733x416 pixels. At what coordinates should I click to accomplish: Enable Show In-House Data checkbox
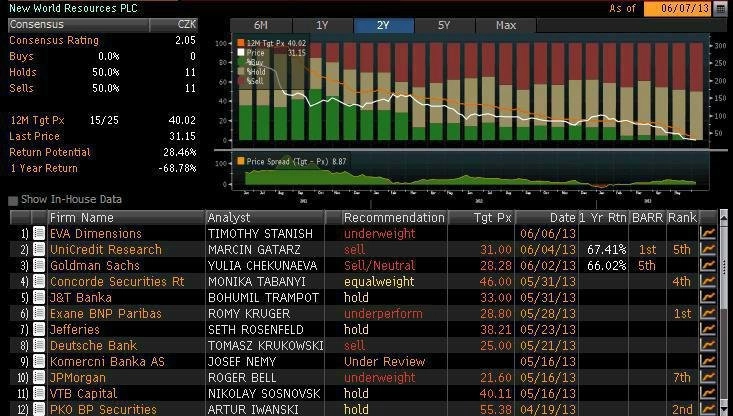[13, 201]
